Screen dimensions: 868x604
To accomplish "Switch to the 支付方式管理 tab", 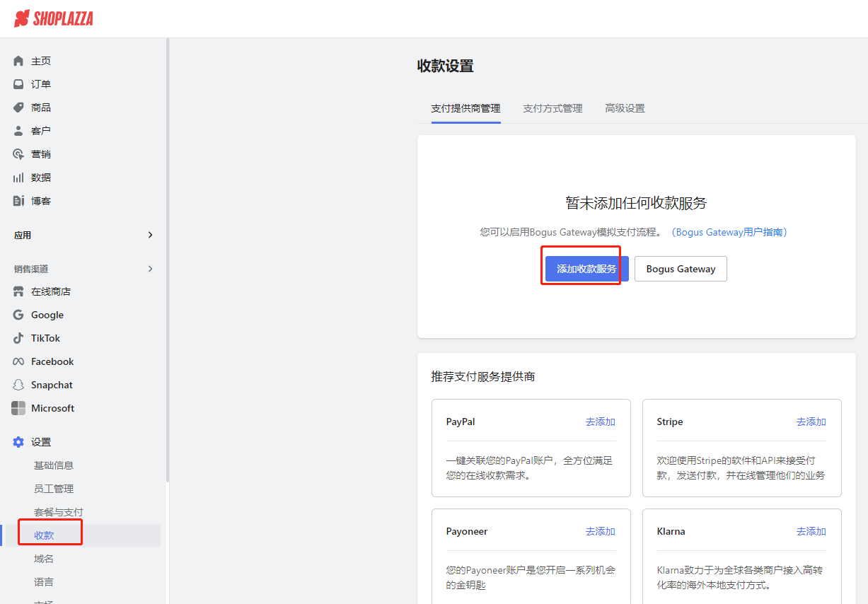I will [x=552, y=108].
